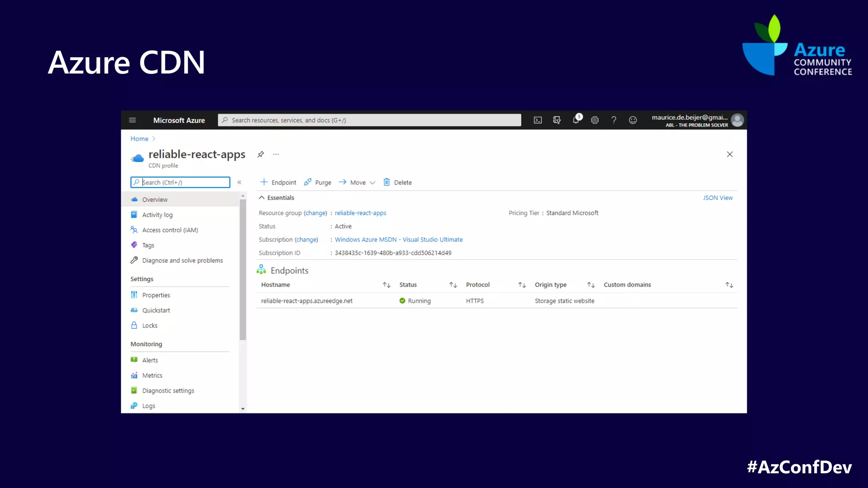The image size is (868, 488).
Task: Open the help question mark
Action: [614, 120]
